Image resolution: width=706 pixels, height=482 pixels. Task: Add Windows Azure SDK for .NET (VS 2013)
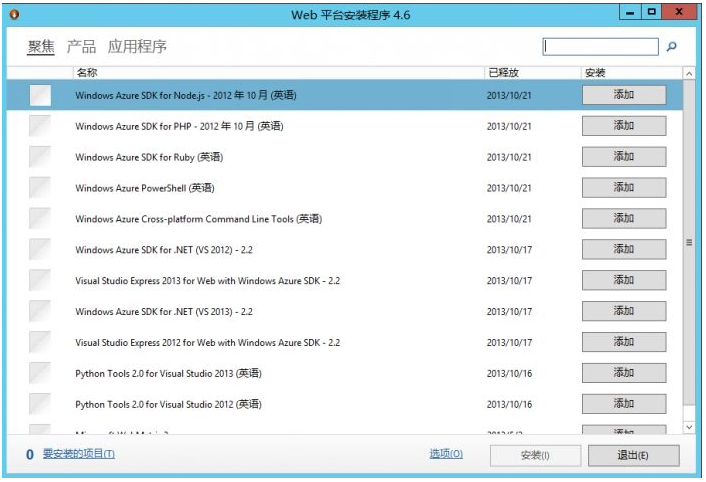[x=624, y=311]
